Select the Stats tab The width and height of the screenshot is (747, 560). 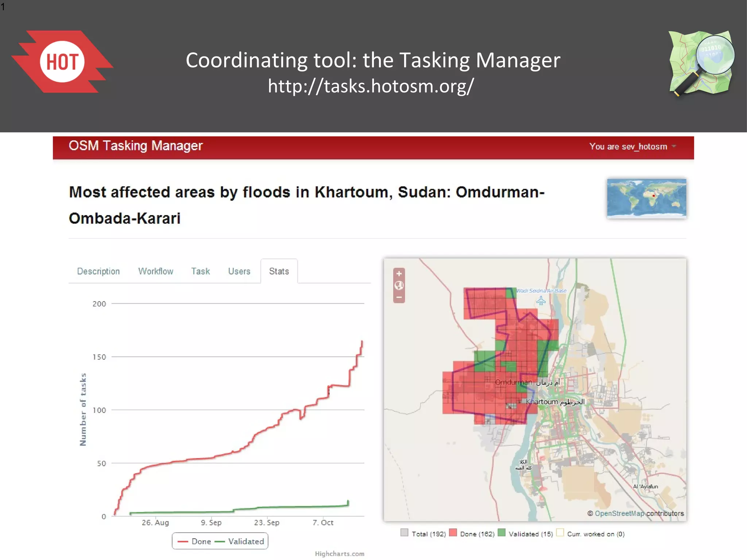pyautogui.click(x=279, y=271)
